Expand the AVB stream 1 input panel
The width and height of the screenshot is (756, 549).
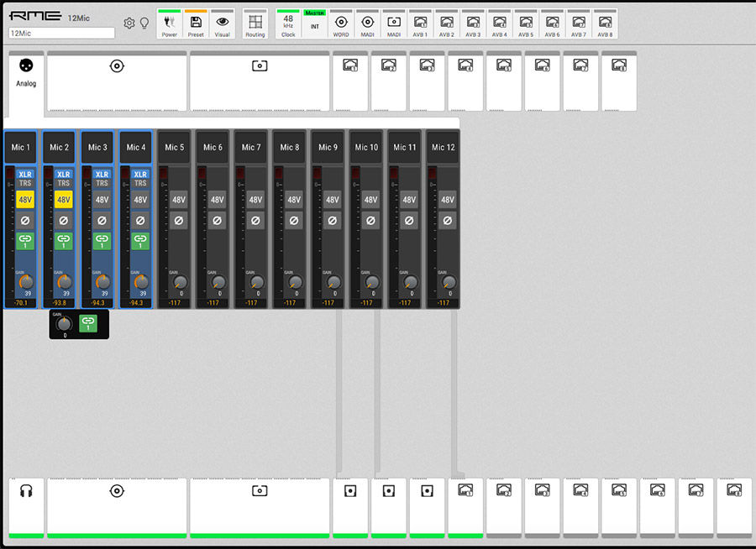[x=350, y=81]
